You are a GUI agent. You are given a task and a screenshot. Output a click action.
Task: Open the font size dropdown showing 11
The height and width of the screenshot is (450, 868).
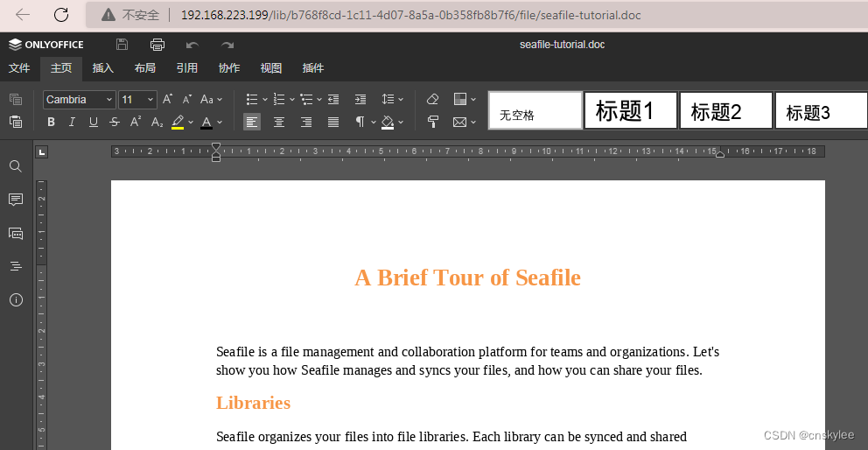click(138, 100)
